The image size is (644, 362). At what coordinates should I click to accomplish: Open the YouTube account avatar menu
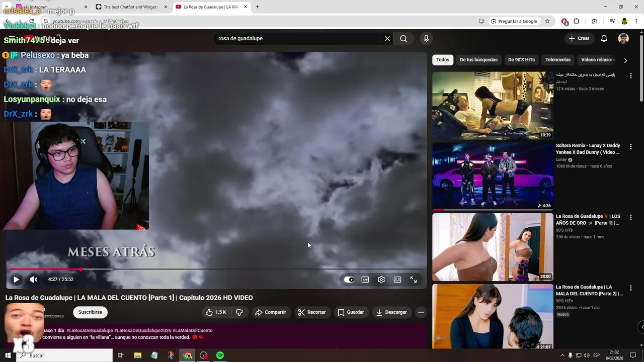click(x=623, y=38)
